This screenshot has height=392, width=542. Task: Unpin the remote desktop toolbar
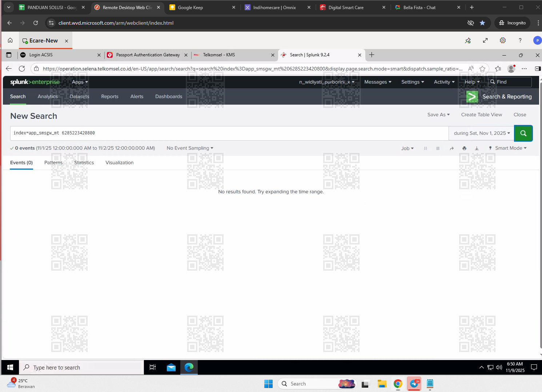[x=468, y=40]
